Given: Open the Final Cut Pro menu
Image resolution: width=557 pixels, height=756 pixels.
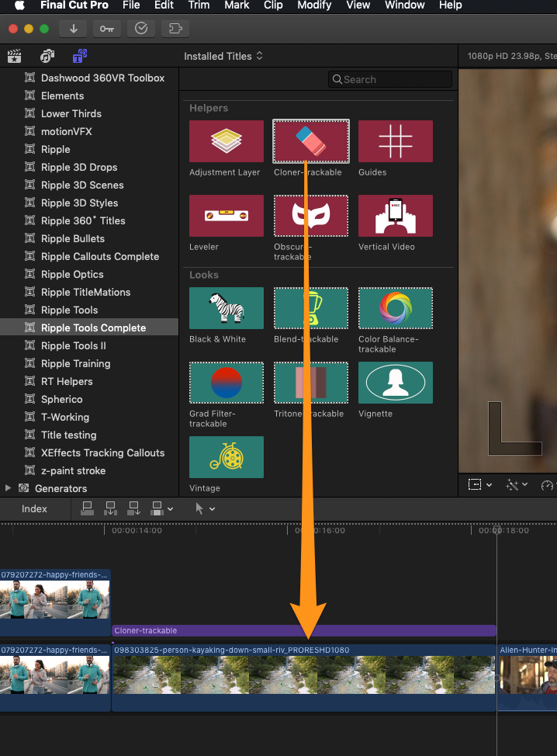Looking at the screenshot, I should [x=74, y=5].
